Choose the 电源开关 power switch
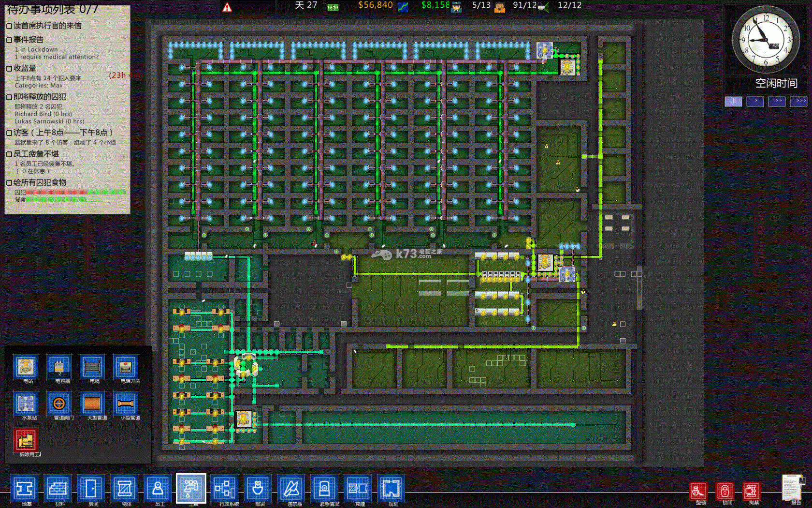The height and width of the screenshot is (508, 812). pos(126,367)
